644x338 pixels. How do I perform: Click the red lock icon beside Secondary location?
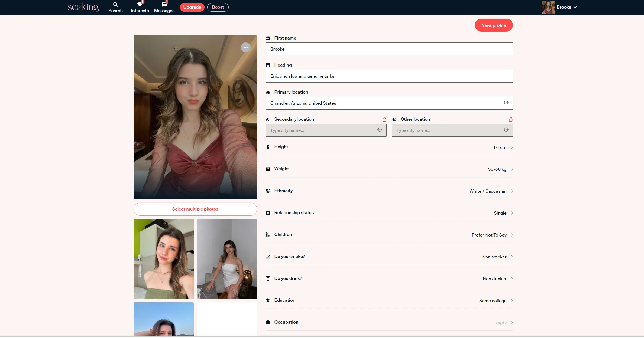tap(384, 119)
